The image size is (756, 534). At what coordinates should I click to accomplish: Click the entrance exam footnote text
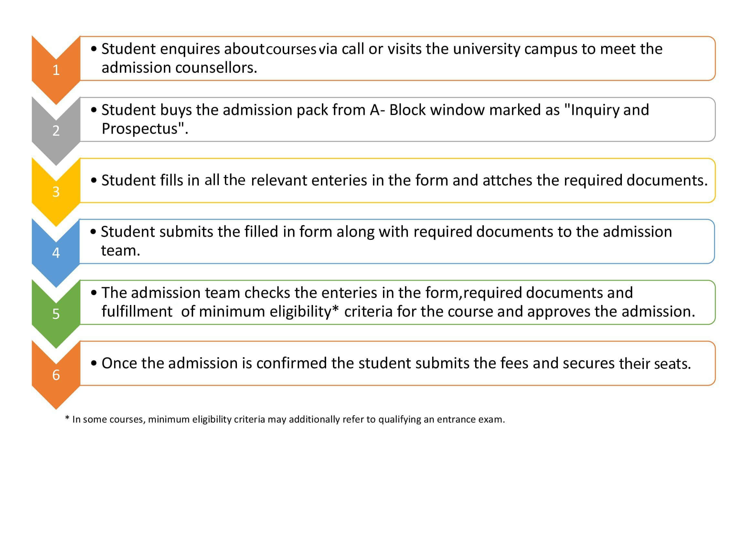click(285, 419)
